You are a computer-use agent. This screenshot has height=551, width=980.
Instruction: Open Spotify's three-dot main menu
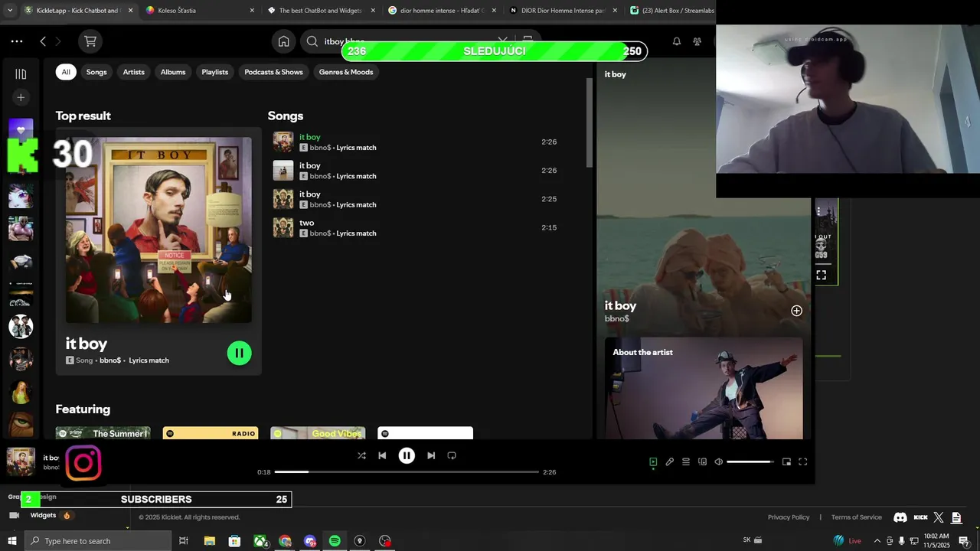click(x=17, y=41)
